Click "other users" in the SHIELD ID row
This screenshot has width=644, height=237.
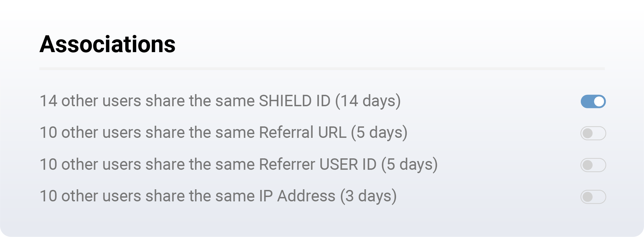tap(101, 101)
